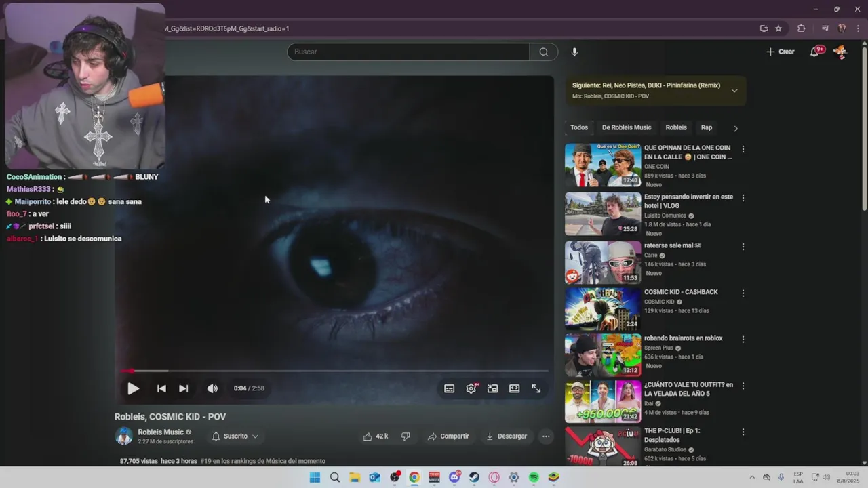This screenshot has height=488, width=868.
Task: Open the Robleis Music channel name link
Action: [161, 432]
